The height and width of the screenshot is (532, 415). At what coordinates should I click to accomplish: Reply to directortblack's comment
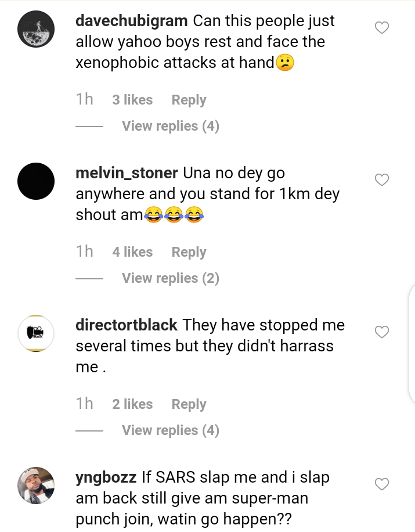189,404
